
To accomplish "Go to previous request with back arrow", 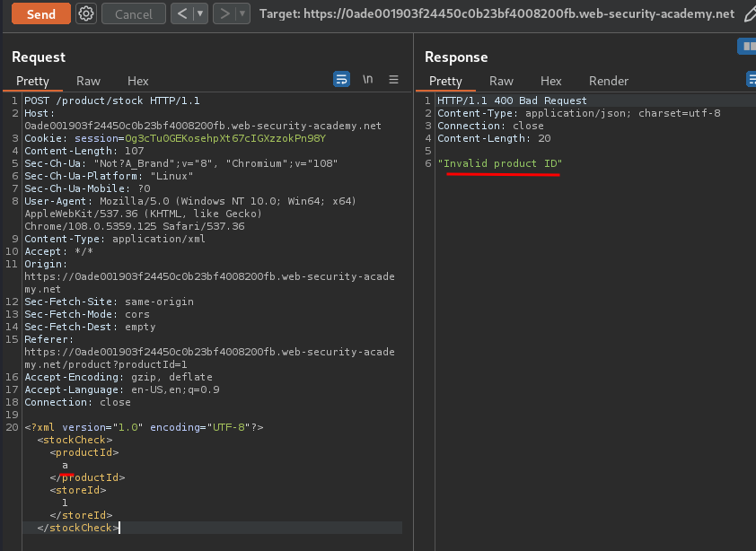I will coord(182,14).
